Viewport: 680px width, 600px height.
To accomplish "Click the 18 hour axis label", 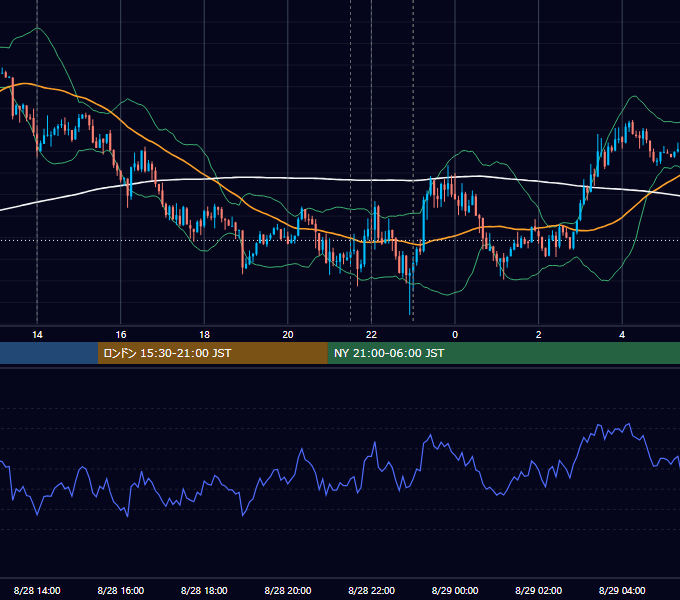I will pyautogui.click(x=204, y=335).
